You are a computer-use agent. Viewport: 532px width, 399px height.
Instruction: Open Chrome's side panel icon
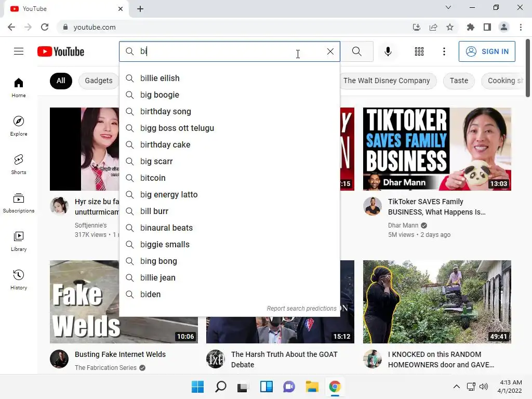(x=487, y=27)
